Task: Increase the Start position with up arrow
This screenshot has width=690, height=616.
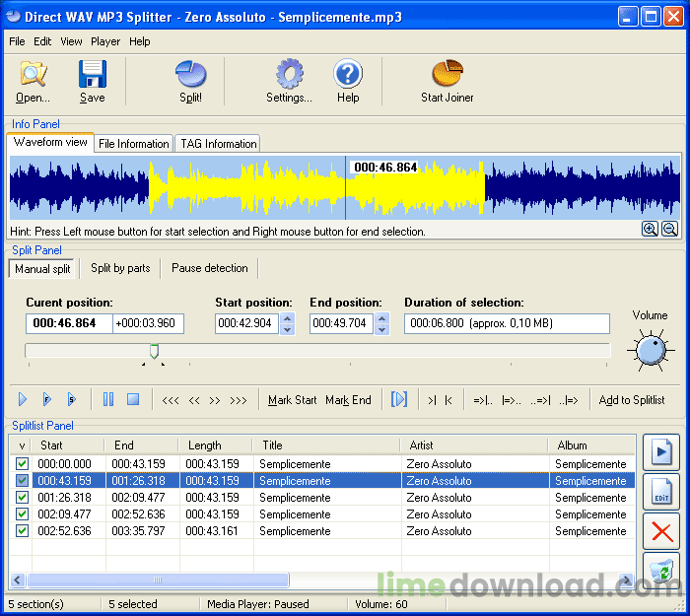Action: click(x=287, y=318)
